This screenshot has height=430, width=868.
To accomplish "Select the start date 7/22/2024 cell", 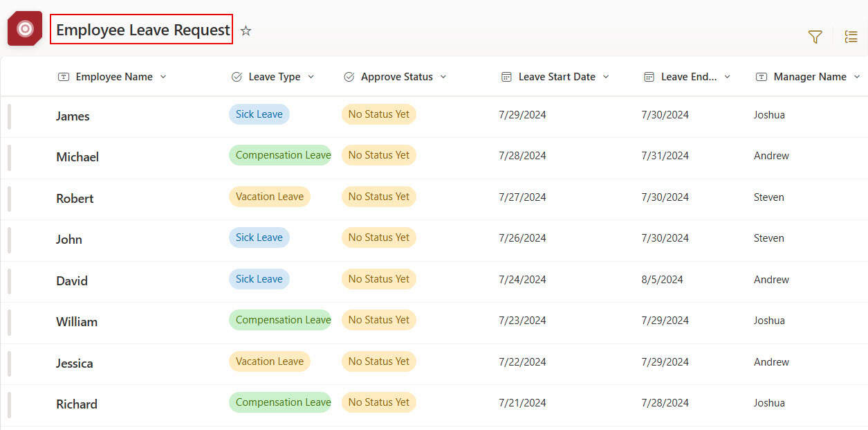I will pos(522,362).
